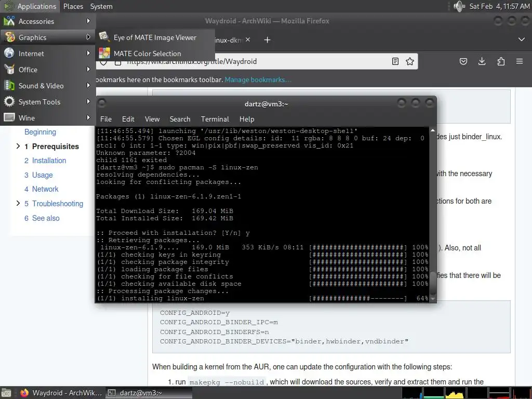Screen dimensions: 532x399
Task: Expand arrow next to System Tools
Action: point(88,101)
